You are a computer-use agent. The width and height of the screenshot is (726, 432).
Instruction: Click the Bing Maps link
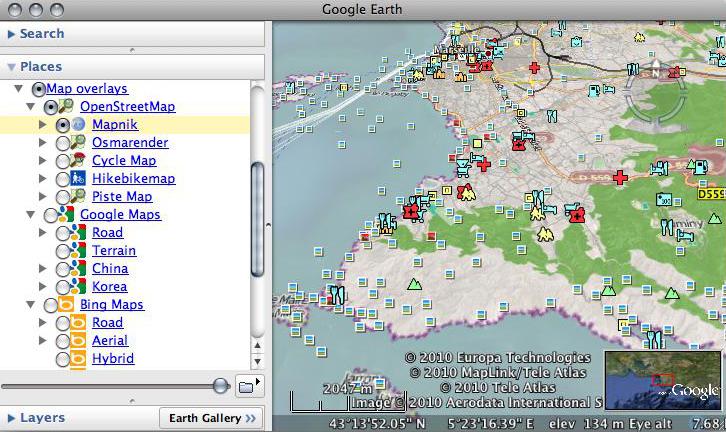pos(112,305)
